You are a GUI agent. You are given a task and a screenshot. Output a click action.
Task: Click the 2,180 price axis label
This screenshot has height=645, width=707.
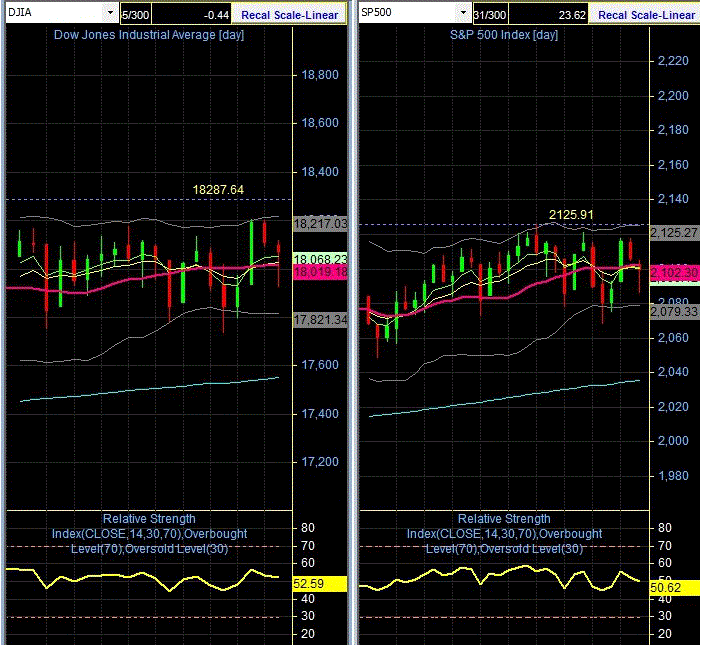(x=673, y=130)
